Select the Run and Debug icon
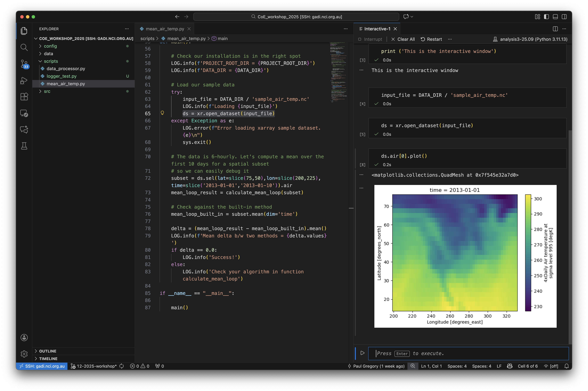Viewport: 588px width, 391px height. coord(24,80)
